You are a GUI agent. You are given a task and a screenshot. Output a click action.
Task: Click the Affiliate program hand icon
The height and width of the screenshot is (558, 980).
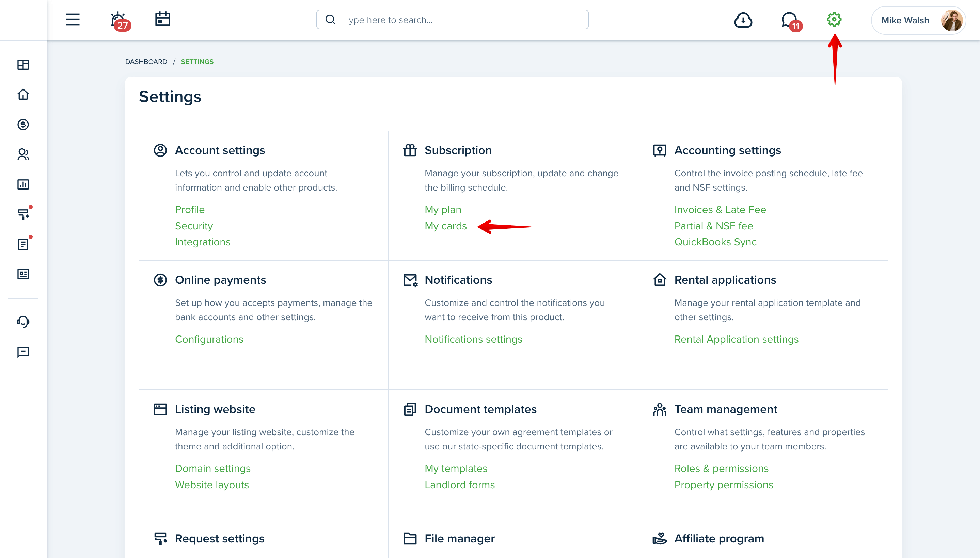pyautogui.click(x=660, y=539)
